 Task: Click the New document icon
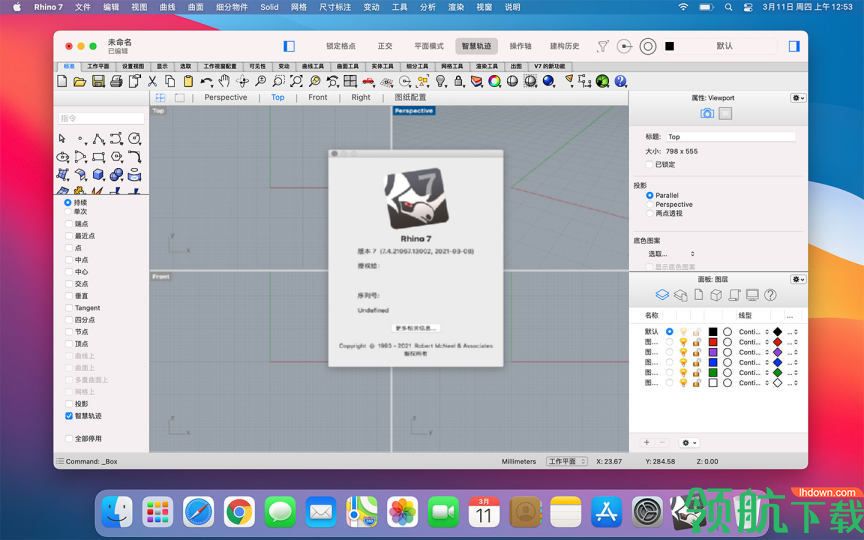[62, 82]
